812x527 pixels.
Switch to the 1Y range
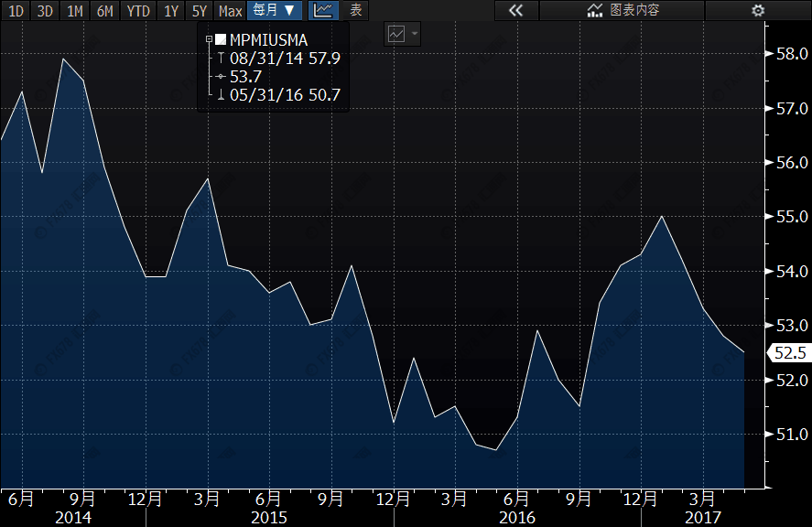(x=170, y=11)
